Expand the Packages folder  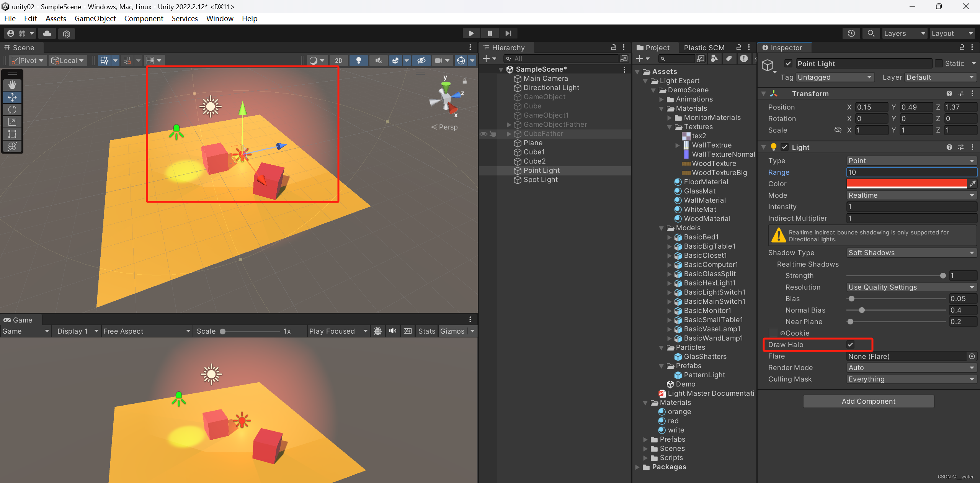[637, 467]
